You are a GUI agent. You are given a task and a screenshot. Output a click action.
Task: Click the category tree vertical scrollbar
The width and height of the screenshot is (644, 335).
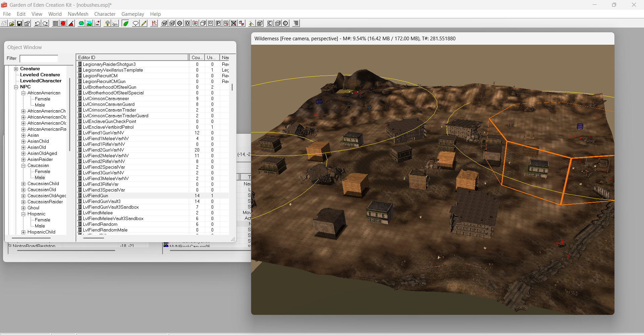pos(70,115)
